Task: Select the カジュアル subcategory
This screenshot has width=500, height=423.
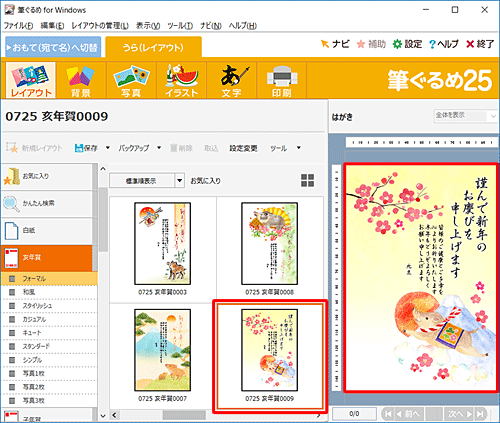Action: pyautogui.click(x=49, y=319)
